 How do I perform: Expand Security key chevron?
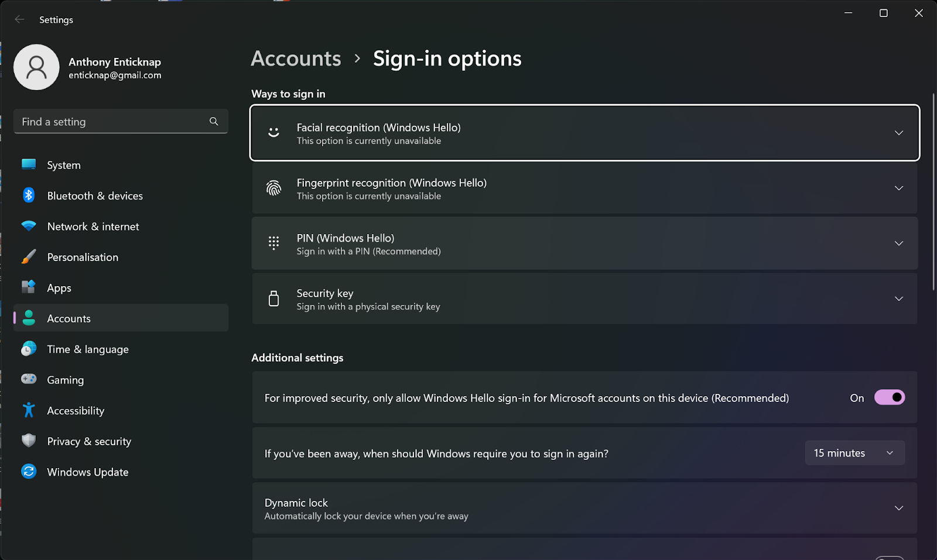pyautogui.click(x=899, y=298)
